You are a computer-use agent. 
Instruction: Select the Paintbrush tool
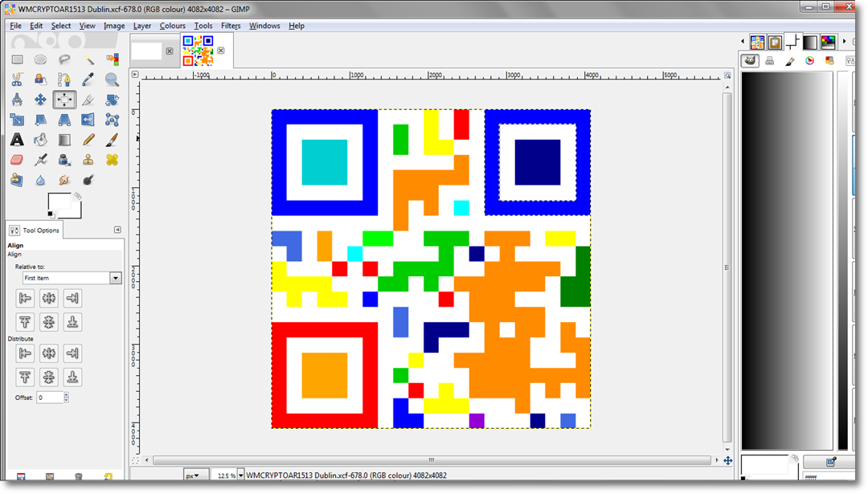pos(113,140)
